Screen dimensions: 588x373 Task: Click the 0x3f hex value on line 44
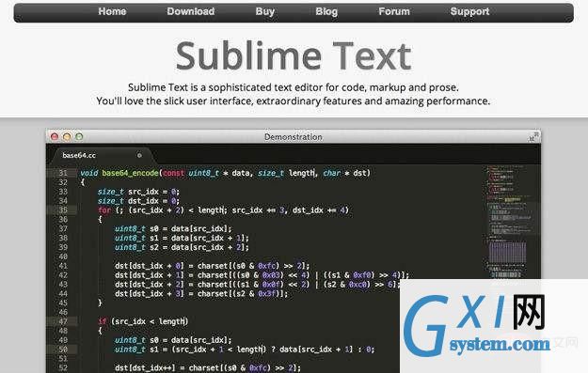(x=267, y=293)
